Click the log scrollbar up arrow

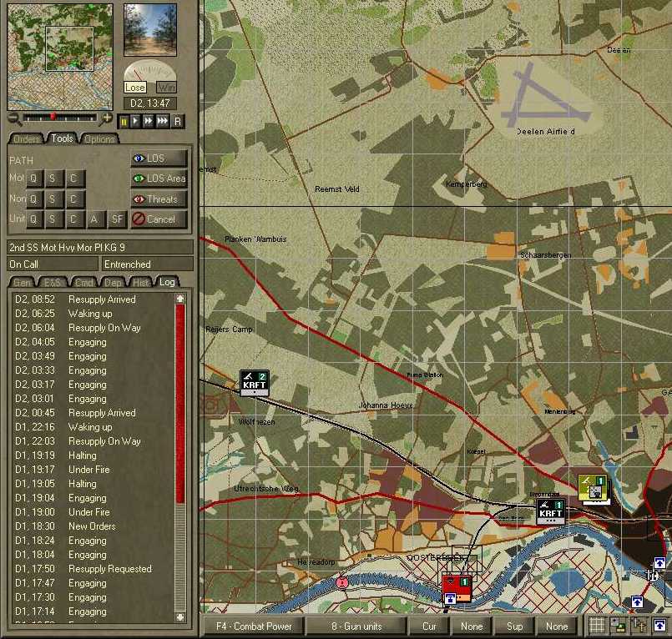(180, 299)
